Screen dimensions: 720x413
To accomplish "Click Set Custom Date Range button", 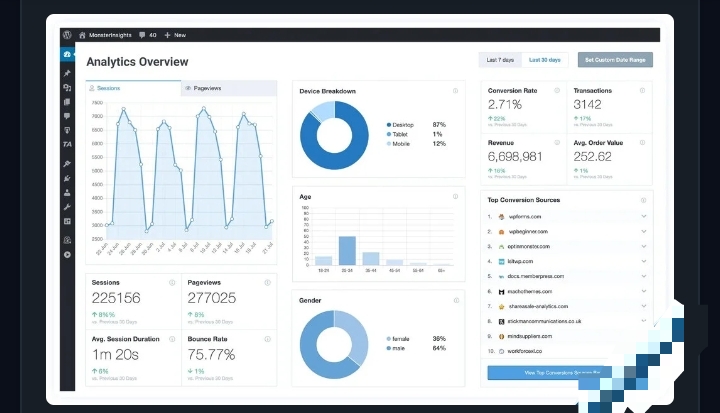I will (615, 60).
